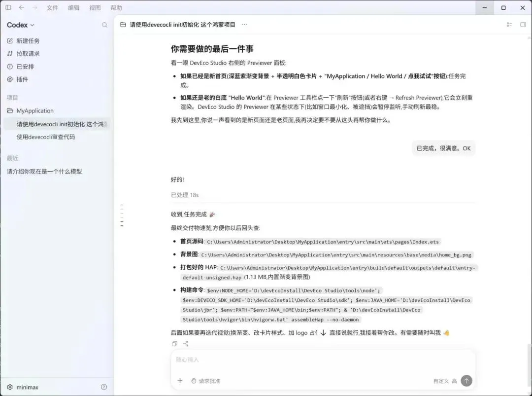This screenshot has width=532, height=396.
Task: Go back with the left arrow
Action: (21, 7)
